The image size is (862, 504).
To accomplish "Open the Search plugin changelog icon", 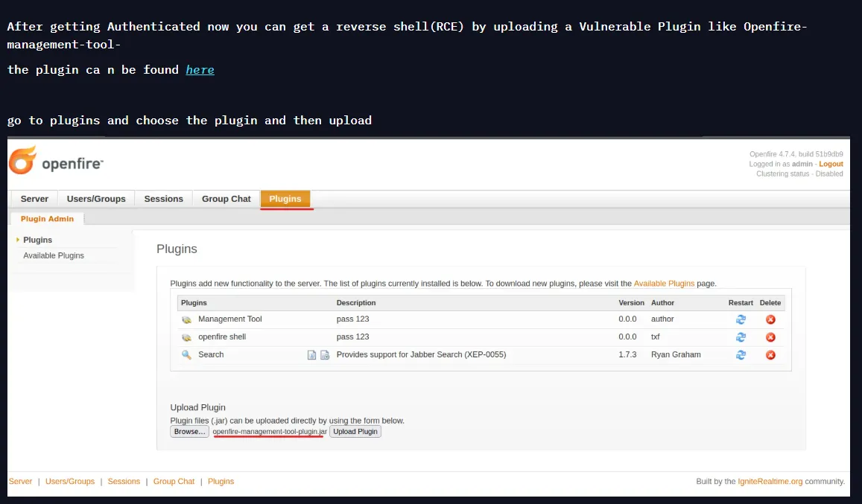I will click(x=325, y=355).
